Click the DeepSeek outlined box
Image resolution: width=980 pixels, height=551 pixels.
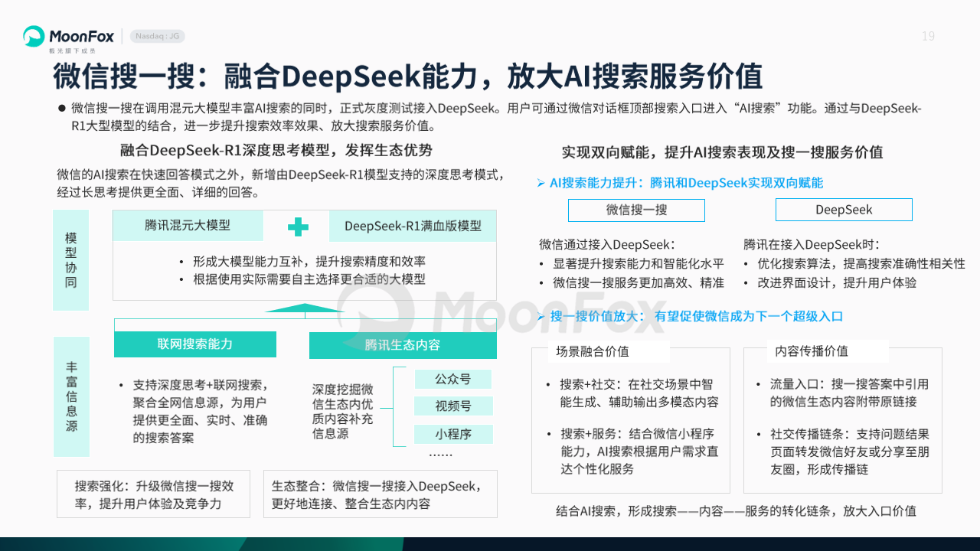(x=844, y=210)
